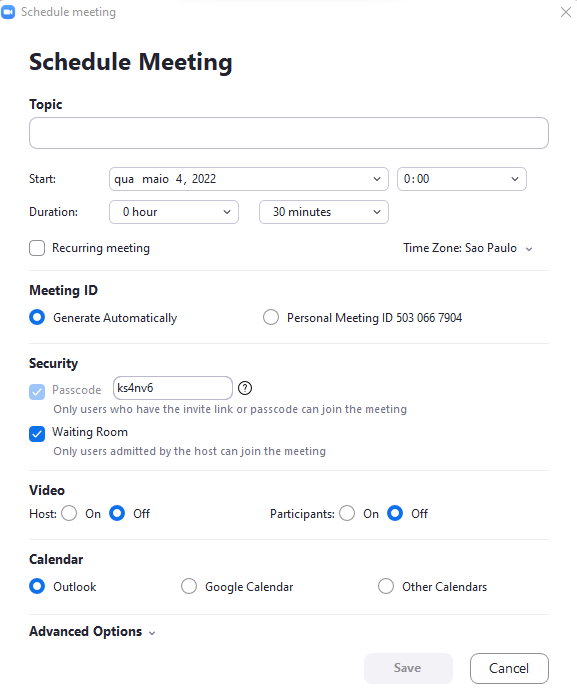Expand Advanced Options section
The height and width of the screenshot is (698, 577).
coord(92,632)
